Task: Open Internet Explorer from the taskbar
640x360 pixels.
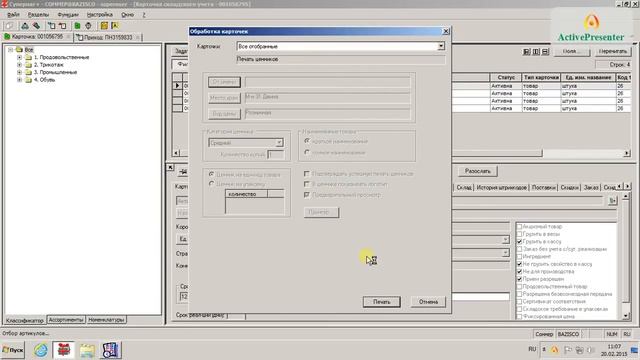Action: pos(41,350)
